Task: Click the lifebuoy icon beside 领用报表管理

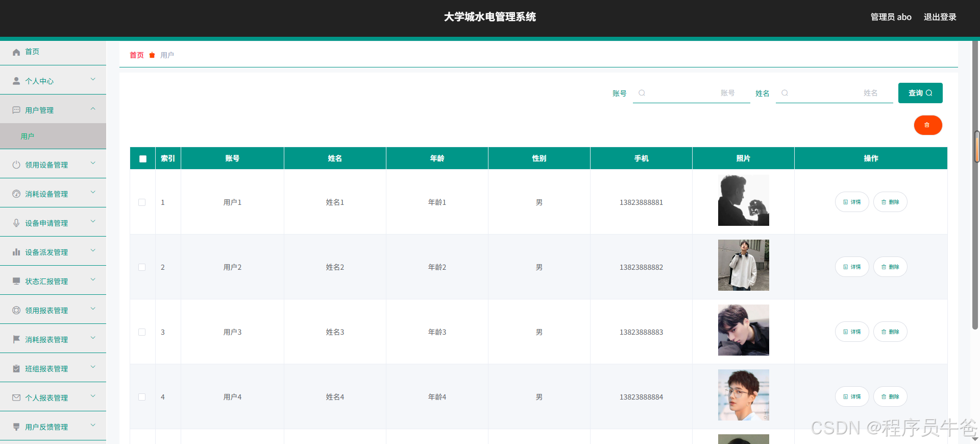Action: pos(16,311)
